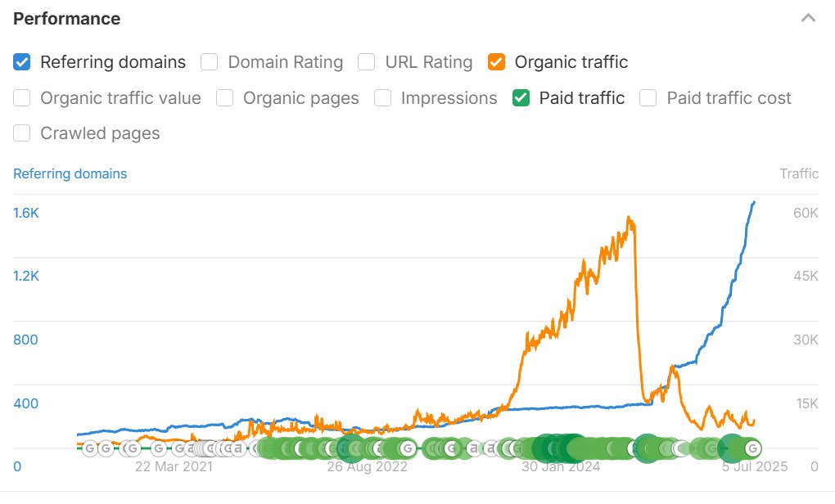Check the Crawled pages checkbox
Image resolution: width=835 pixels, height=504 pixels.
pos(22,133)
